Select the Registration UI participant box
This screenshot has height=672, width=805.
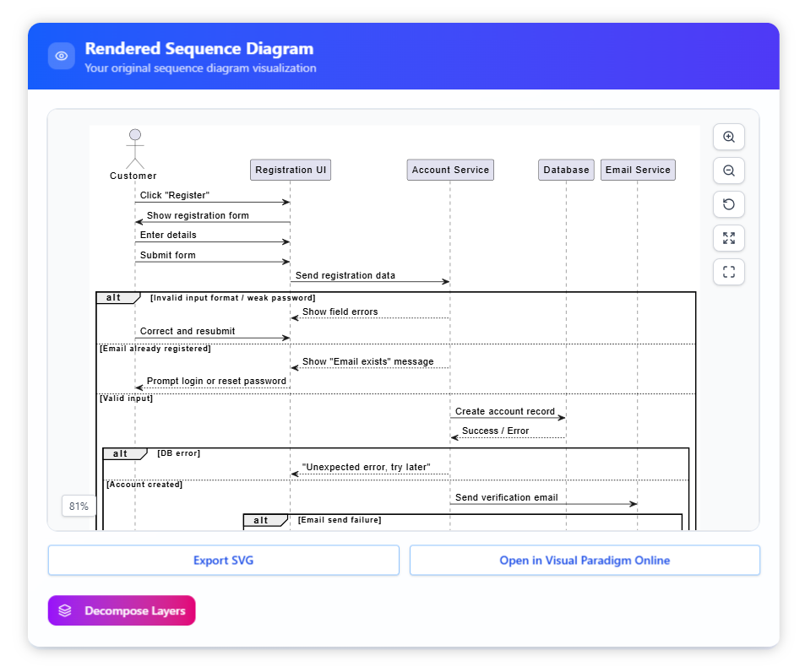291,170
